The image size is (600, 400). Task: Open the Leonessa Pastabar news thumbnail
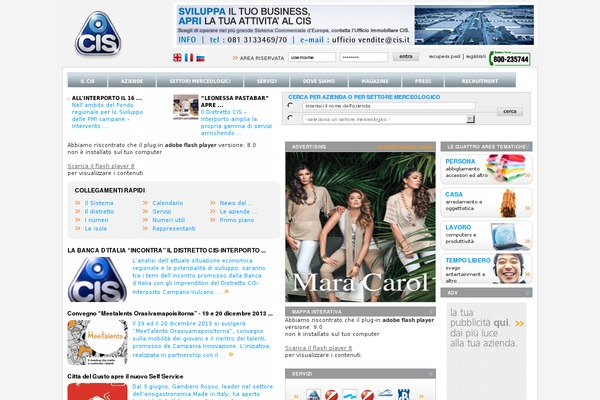(186, 107)
